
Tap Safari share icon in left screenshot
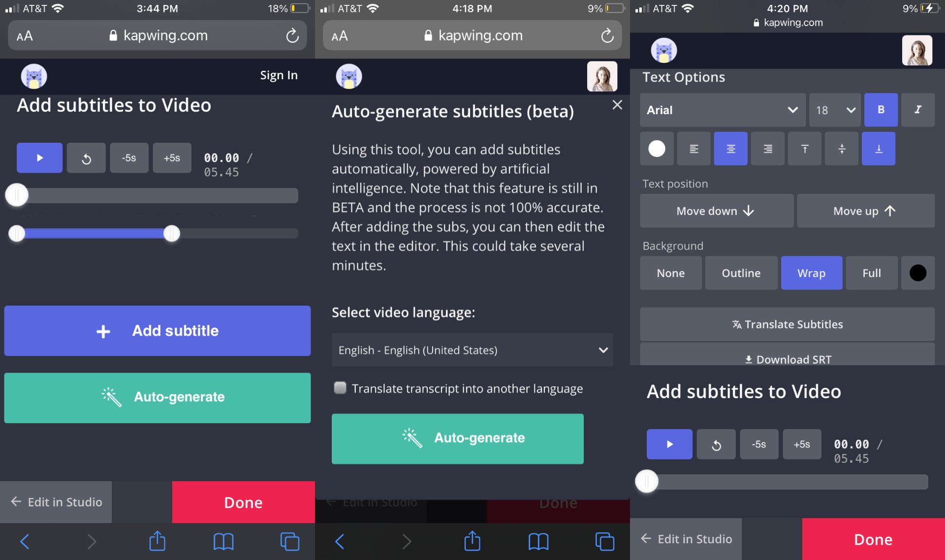click(x=157, y=541)
